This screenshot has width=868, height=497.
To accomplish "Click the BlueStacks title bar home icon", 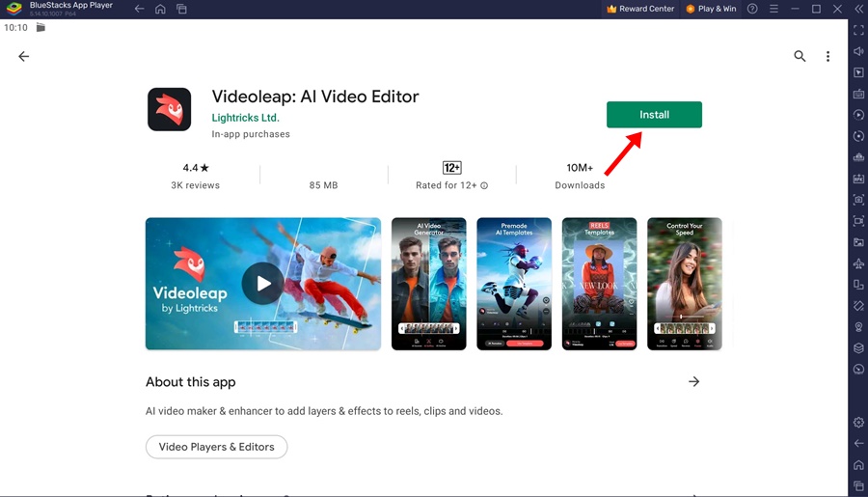I will point(160,9).
